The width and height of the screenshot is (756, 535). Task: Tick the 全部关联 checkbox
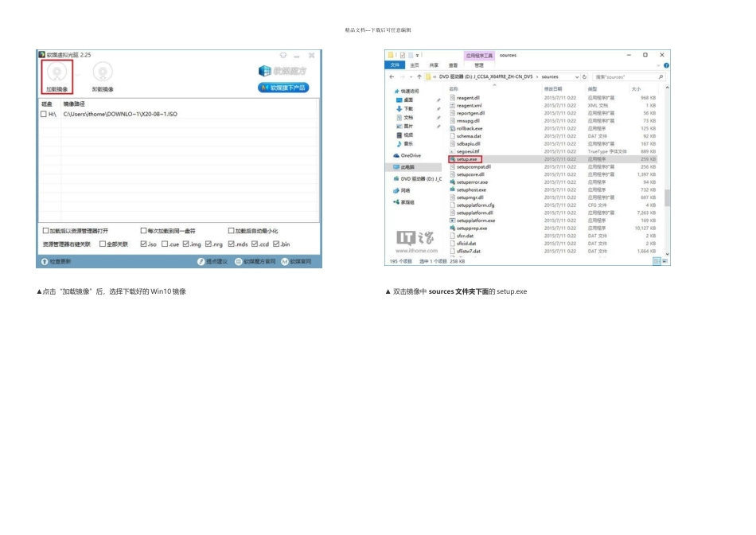click(102, 244)
